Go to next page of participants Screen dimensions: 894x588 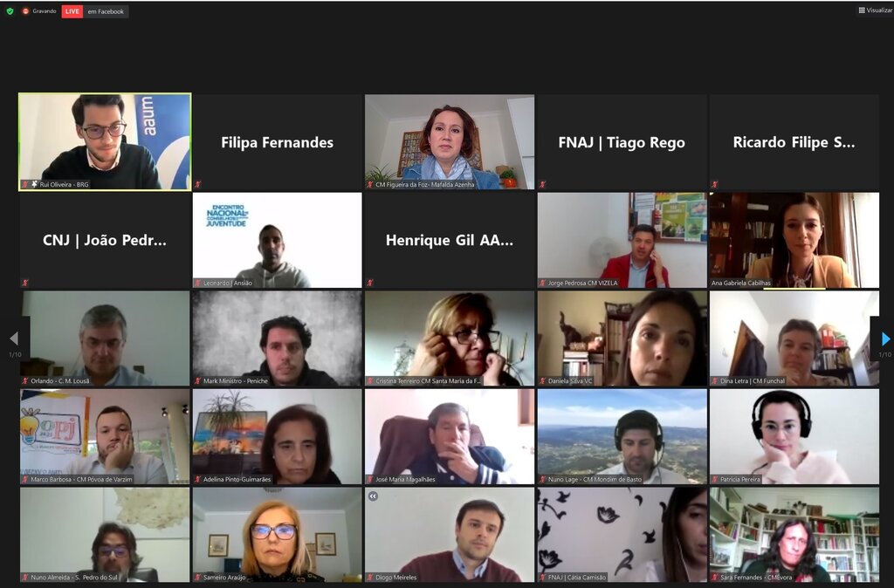click(885, 339)
